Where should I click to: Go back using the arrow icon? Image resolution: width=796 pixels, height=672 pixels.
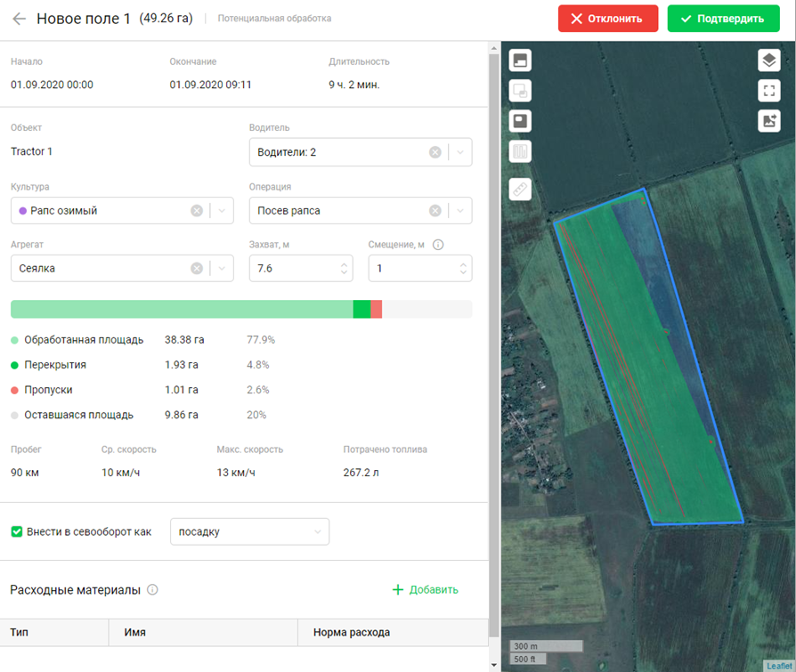point(19,19)
